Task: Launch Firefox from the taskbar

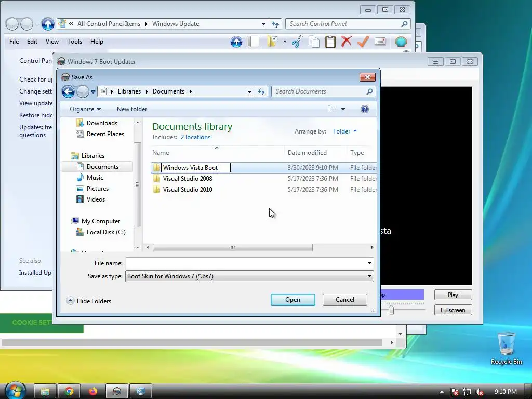Action: click(x=93, y=391)
